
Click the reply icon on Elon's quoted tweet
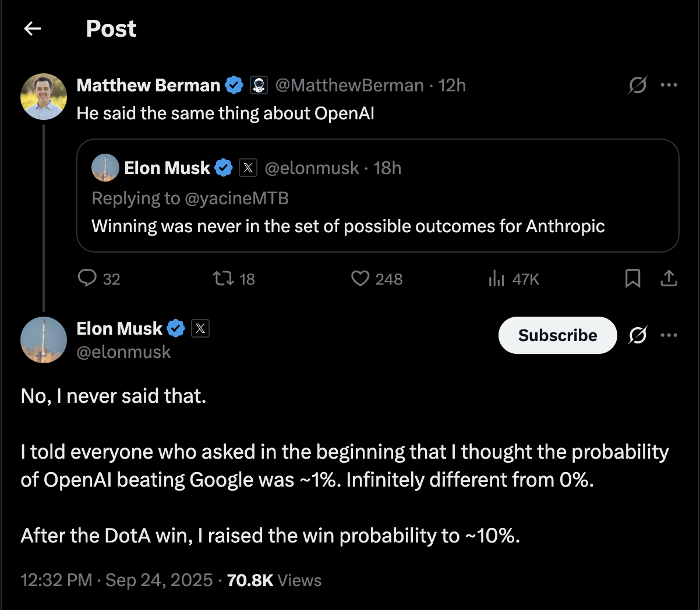(89, 279)
